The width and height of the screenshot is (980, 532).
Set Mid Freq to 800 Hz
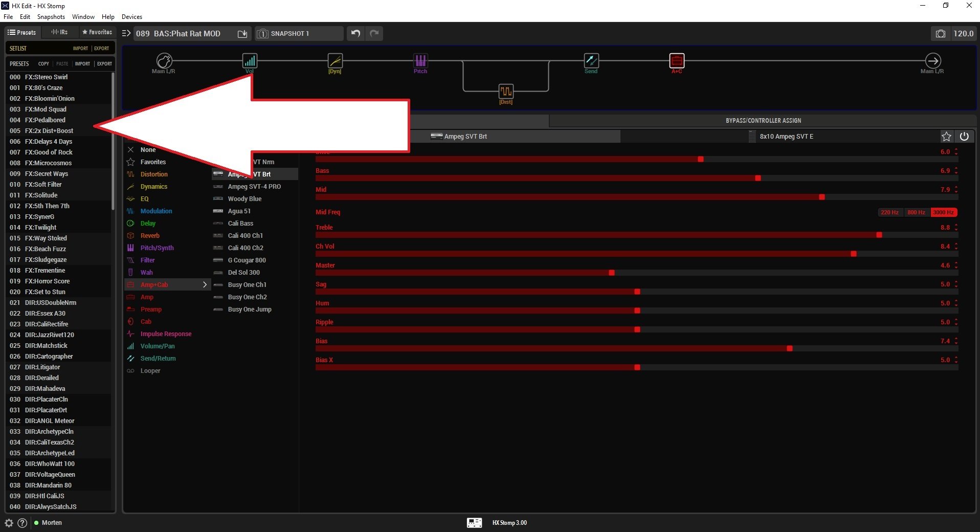click(916, 212)
